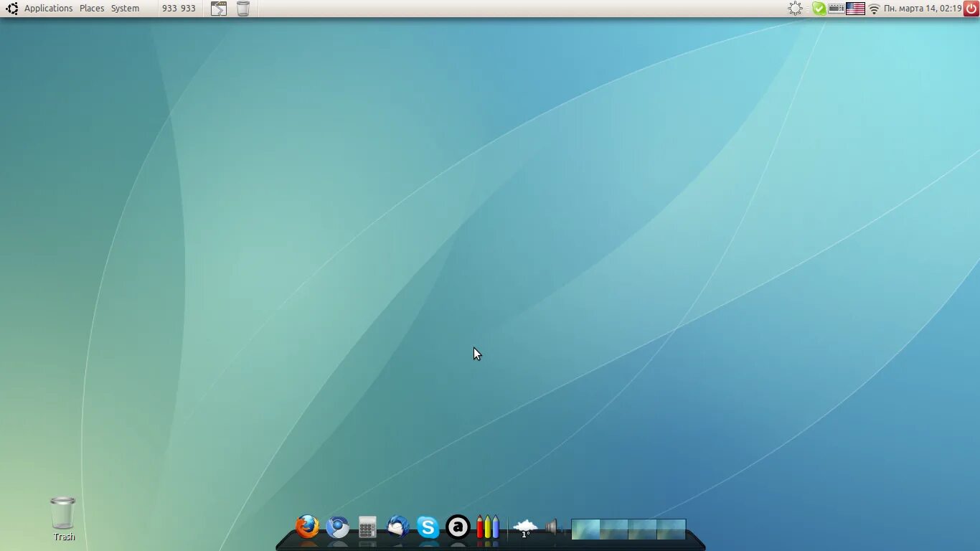The image size is (980, 551).
Task: Click the show desktop icon in the top panel
Action: pos(218,8)
